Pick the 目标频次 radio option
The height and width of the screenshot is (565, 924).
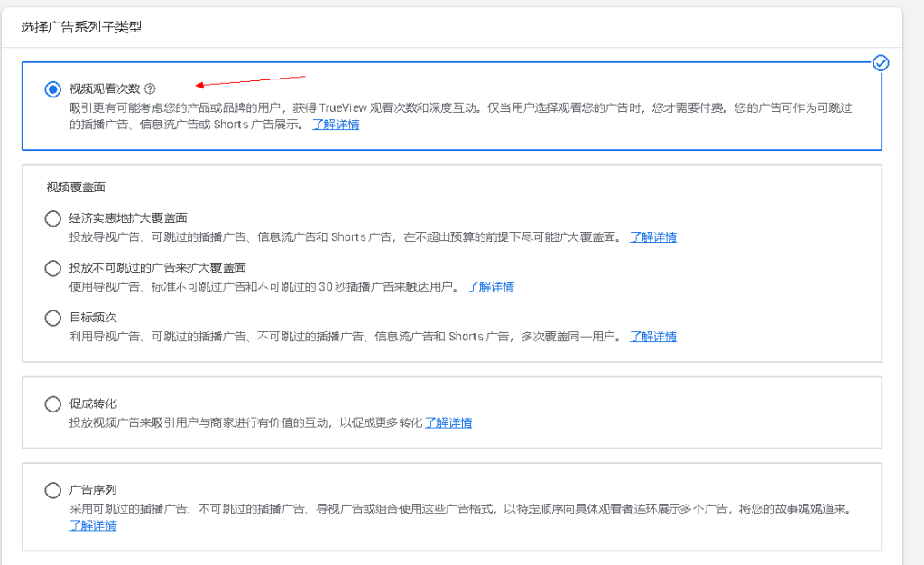[52, 318]
